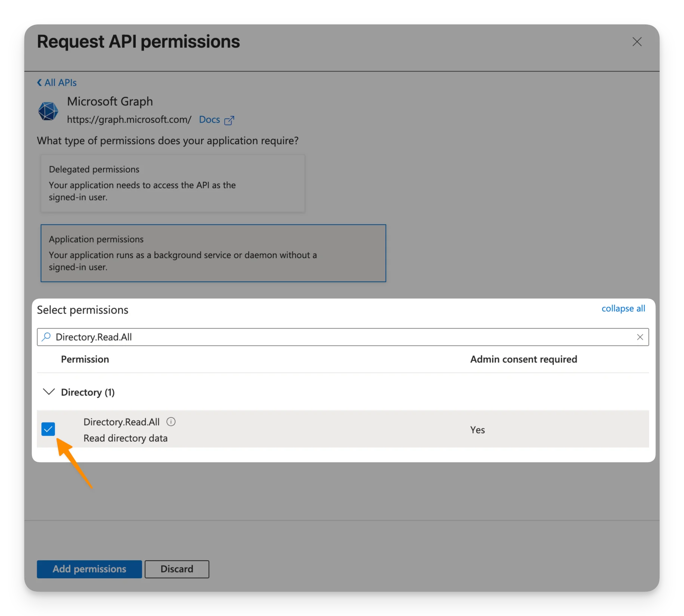The image size is (684, 616).
Task: Focus the permissions search field
Action: pos(343,337)
